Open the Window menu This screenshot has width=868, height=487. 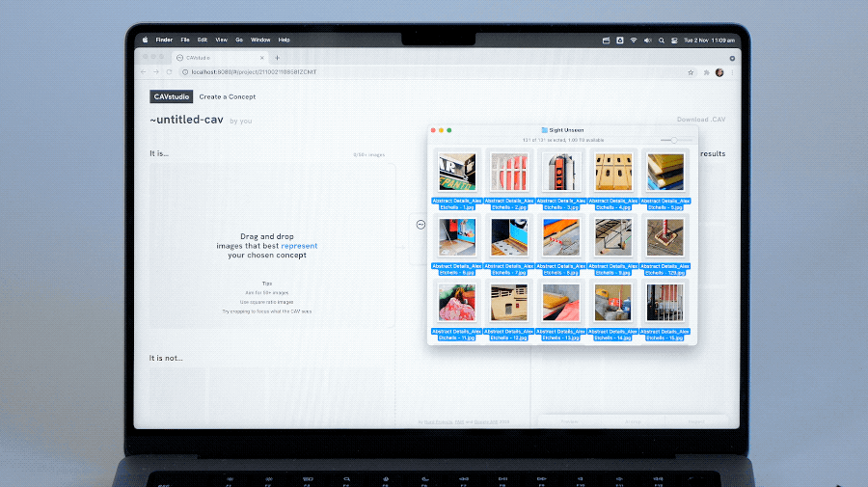(x=260, y=40)
